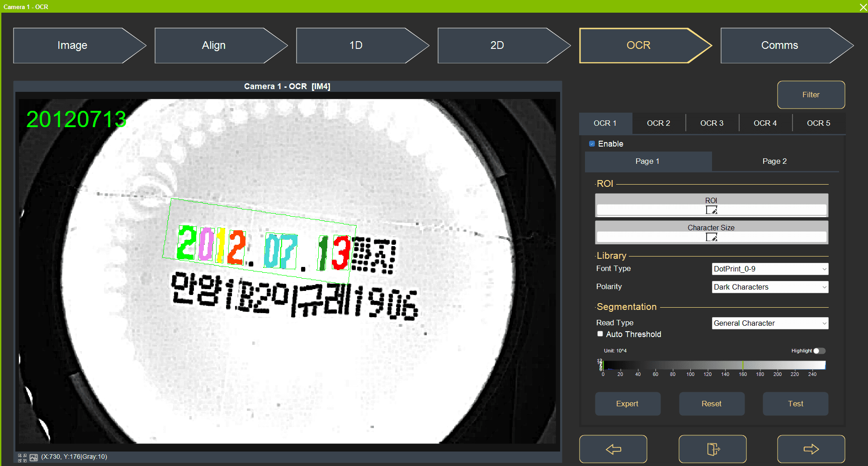The width and height of the screenshot is (868, 466).
Task: Select the Page 1 tab
Action: click(x=648, y=161)
